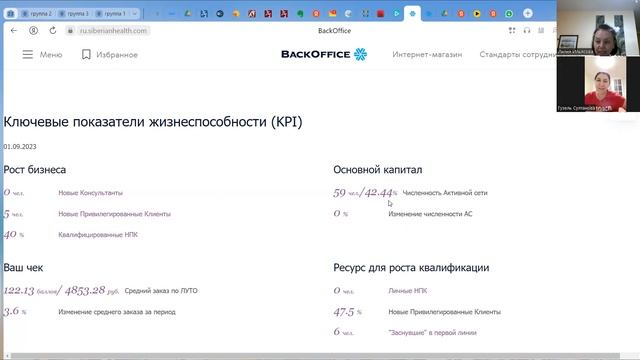Open the new tab plus button

pos(528,13)
